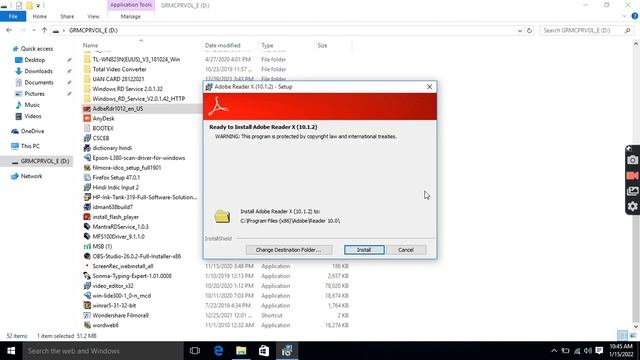Open the File menu in Explorer
Viewport: 640px width, 360px height.
(13, 16)
